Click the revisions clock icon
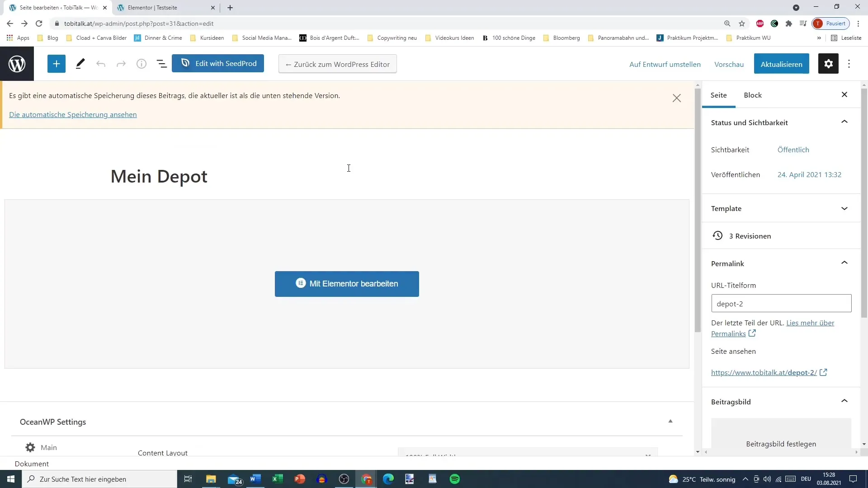Image resolution: width=868 pixels, height=488 pixels. coord(717,235)
